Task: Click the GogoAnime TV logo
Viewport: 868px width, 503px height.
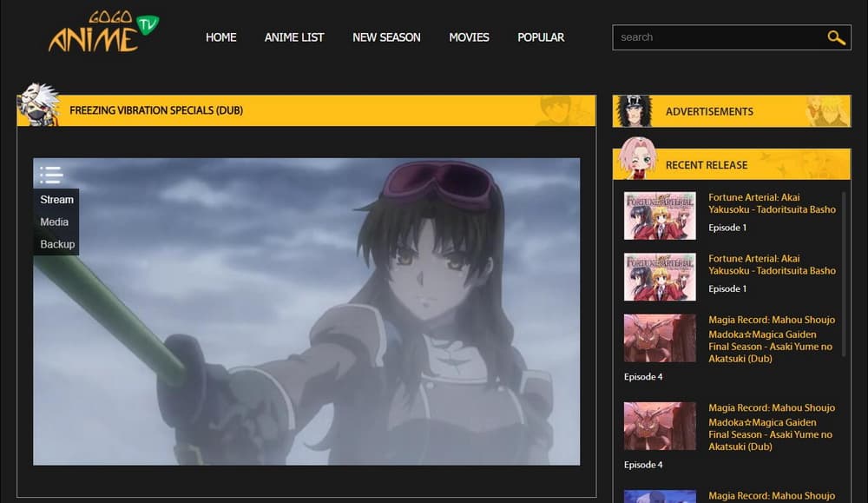Action: tap(102, 33)
